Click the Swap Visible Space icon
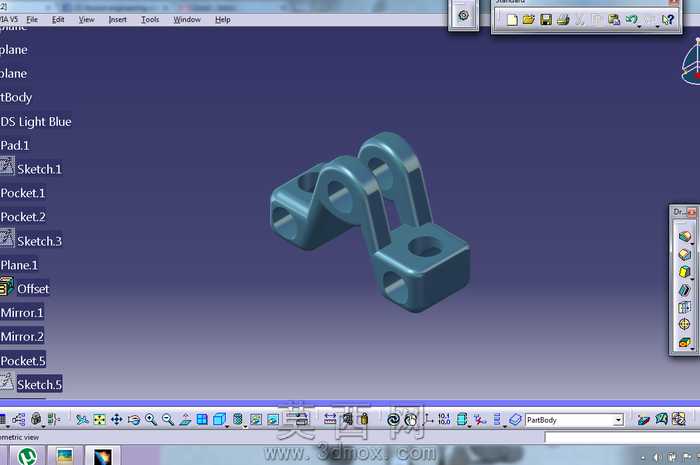 (x=273, y=419)
